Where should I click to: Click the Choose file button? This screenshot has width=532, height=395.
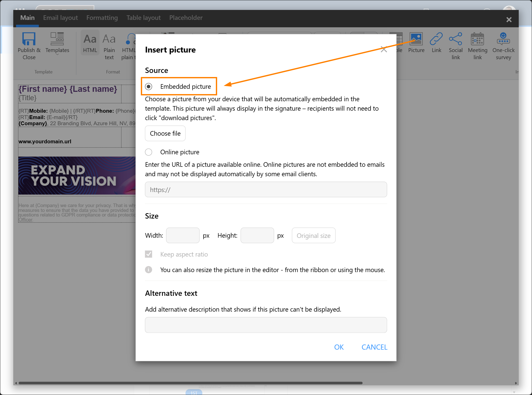[x=165, y=133]
